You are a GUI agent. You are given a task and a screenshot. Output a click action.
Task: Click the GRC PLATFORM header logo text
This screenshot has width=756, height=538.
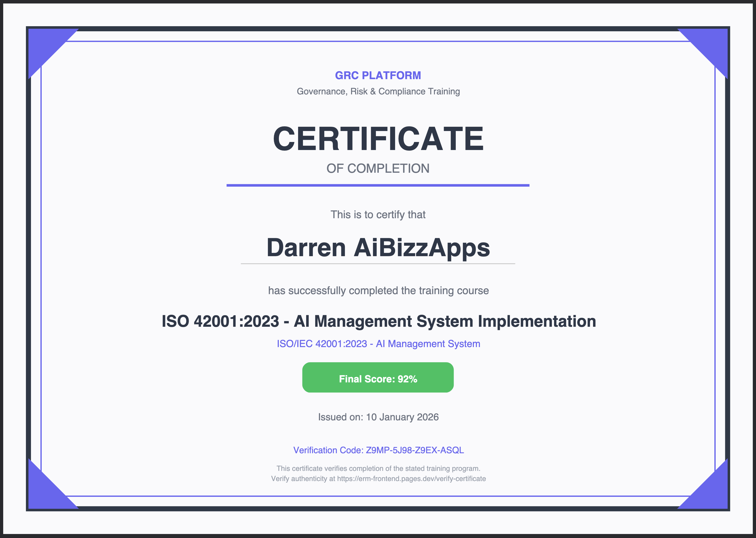(378, 75)
